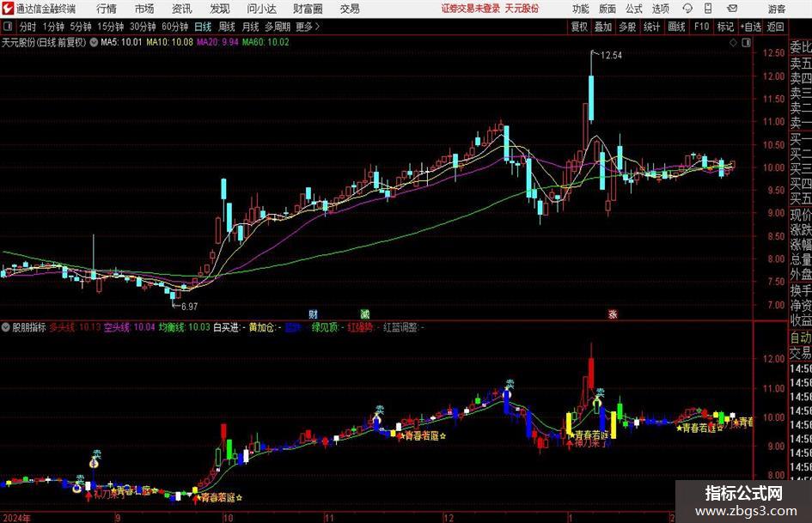Click the 6.97 low price marker
Screen dimensions: 812x523
(x=190, y=307)
